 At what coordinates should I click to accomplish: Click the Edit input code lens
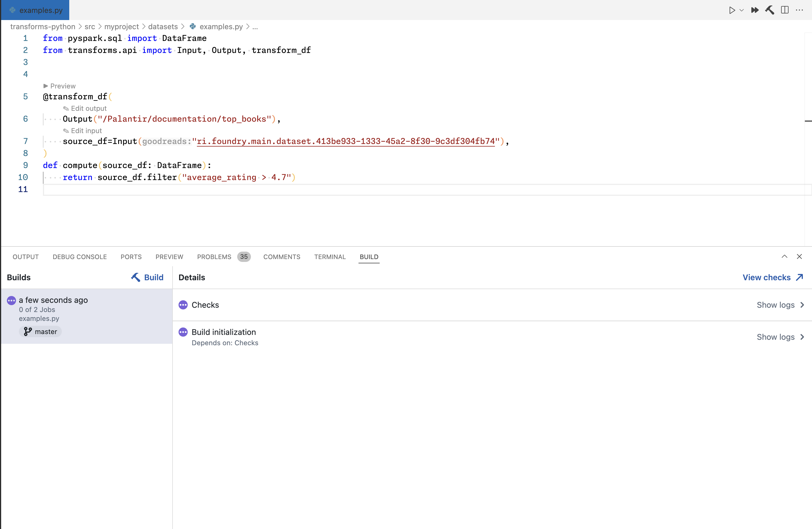click(x=83, y=131)
